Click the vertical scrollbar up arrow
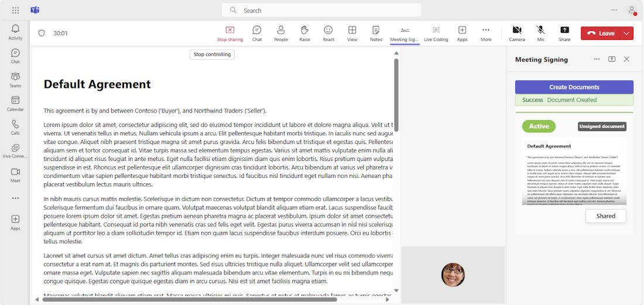644x305 pixels. coord(396,53)
